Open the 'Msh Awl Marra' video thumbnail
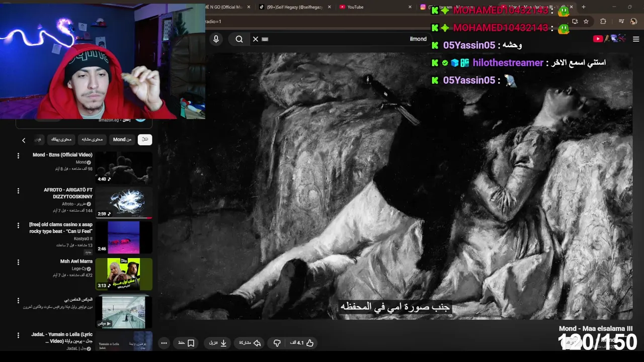 click(x=124, y=274)
